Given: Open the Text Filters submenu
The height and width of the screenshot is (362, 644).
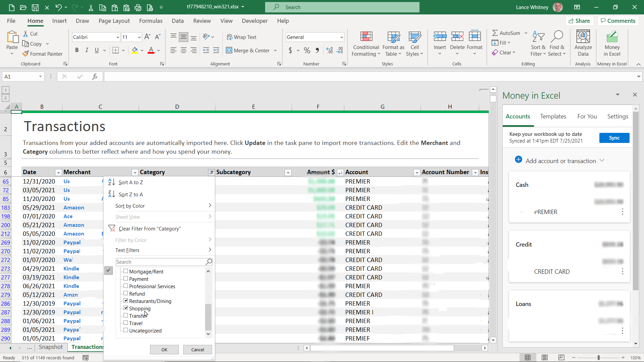Looking at the screenshot, I should click(159, 250).
